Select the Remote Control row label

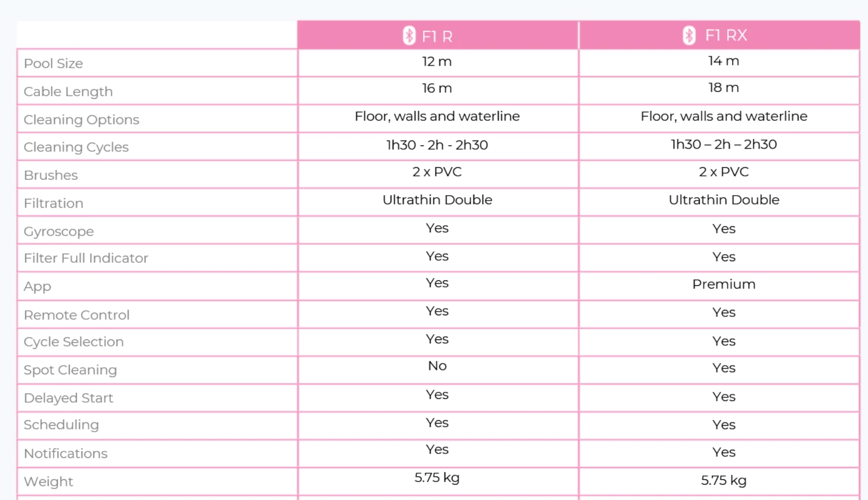(x=76, y=315)
